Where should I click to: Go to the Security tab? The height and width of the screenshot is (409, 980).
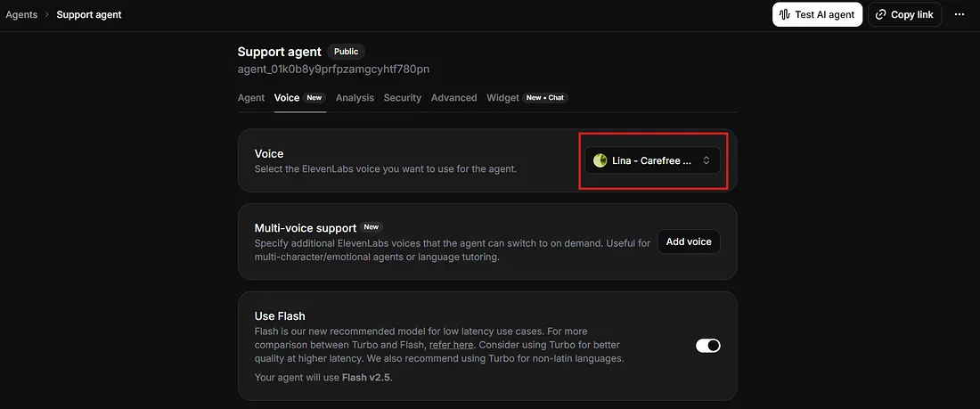(403, 97)
